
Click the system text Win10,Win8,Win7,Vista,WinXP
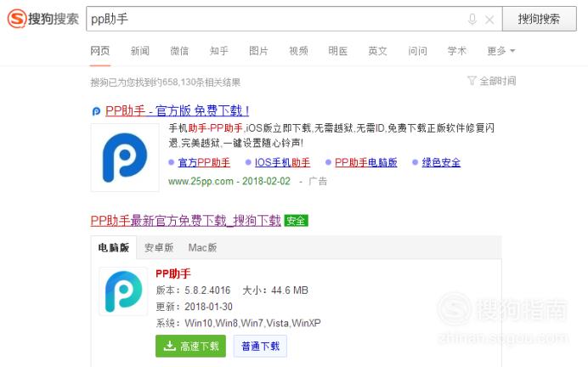pos(252,323)
